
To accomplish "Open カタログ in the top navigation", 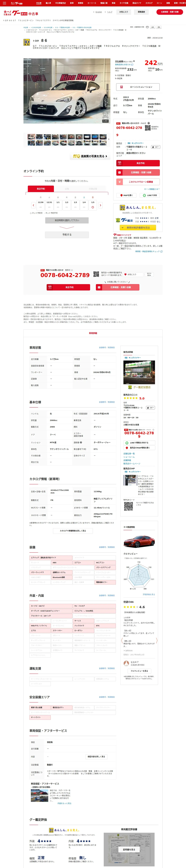I will click(x=149, y=3).
